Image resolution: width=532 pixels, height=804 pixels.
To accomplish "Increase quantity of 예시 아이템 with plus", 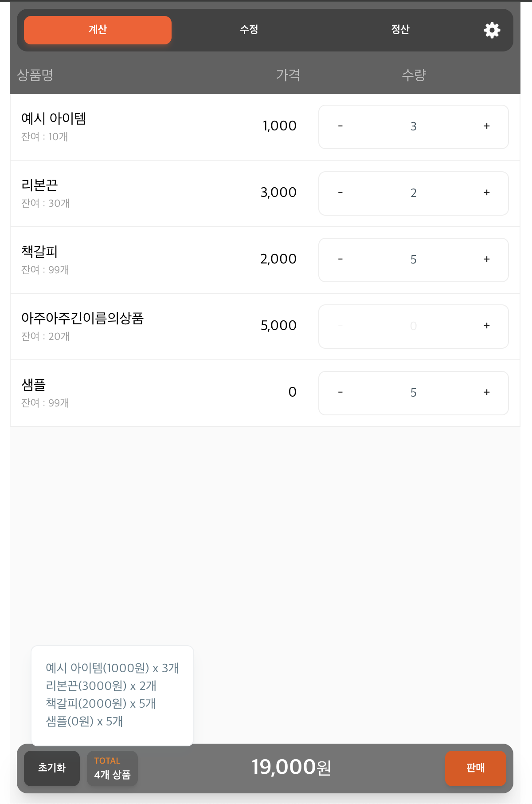I will (486, 126).
